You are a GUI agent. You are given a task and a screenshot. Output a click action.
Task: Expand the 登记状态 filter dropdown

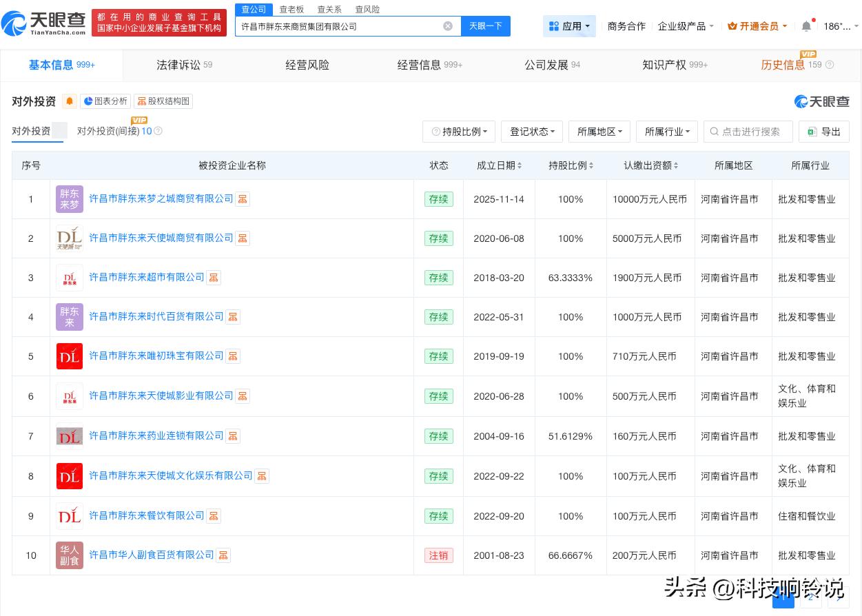coord(532,132)
